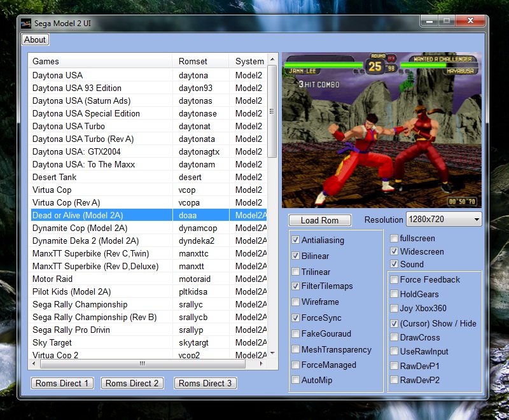The image size is (509, 420).
Task: Click the horizontal scrollbar thumb of game list
Action: pyautogui.click(x=143, y=363)
